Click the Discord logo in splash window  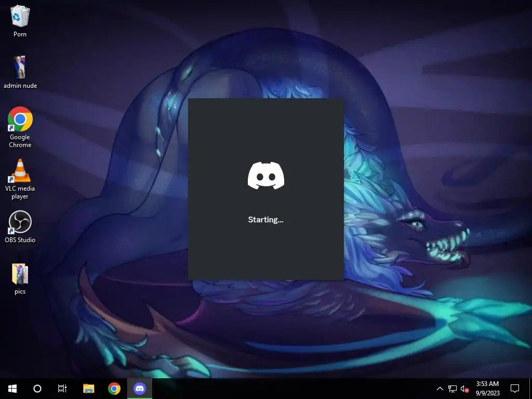266,176
